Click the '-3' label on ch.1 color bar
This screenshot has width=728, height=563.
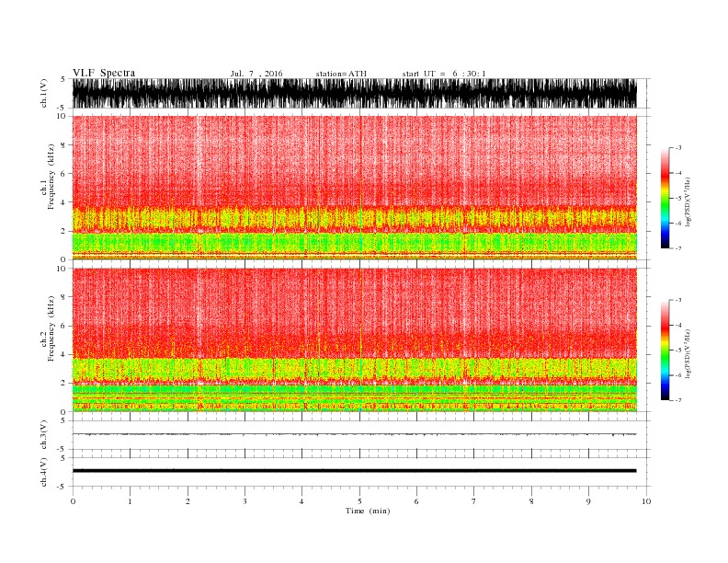tap(677, 148)
